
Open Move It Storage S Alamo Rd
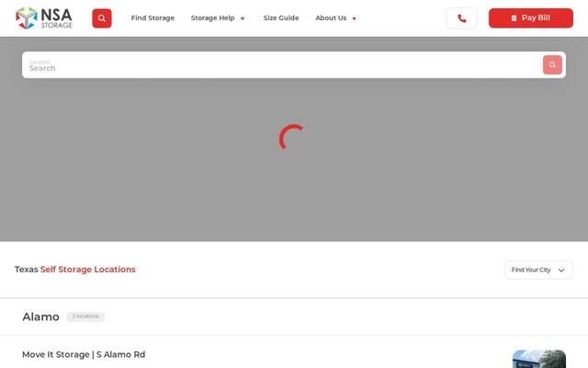(84, 354)
